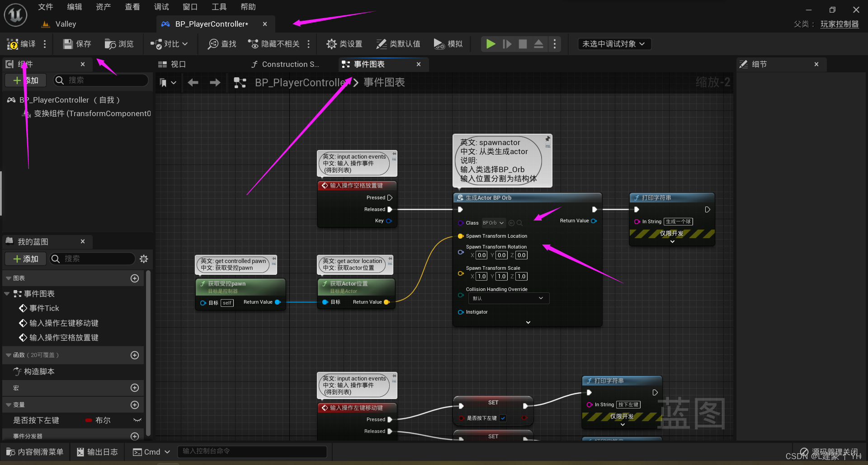This screenshot has width=868, height=465.
Task: Switch to the Valley level tab
Action: [x=59, y=24]
